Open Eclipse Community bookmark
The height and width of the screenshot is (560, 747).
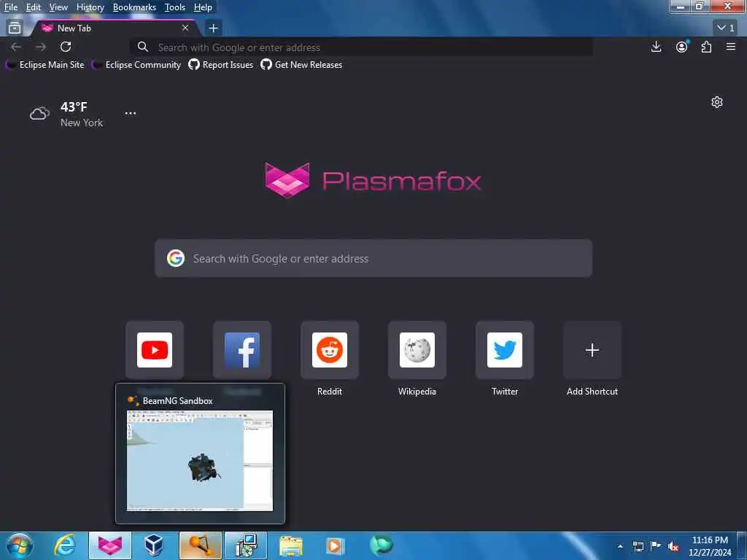[x=136, y=65]
